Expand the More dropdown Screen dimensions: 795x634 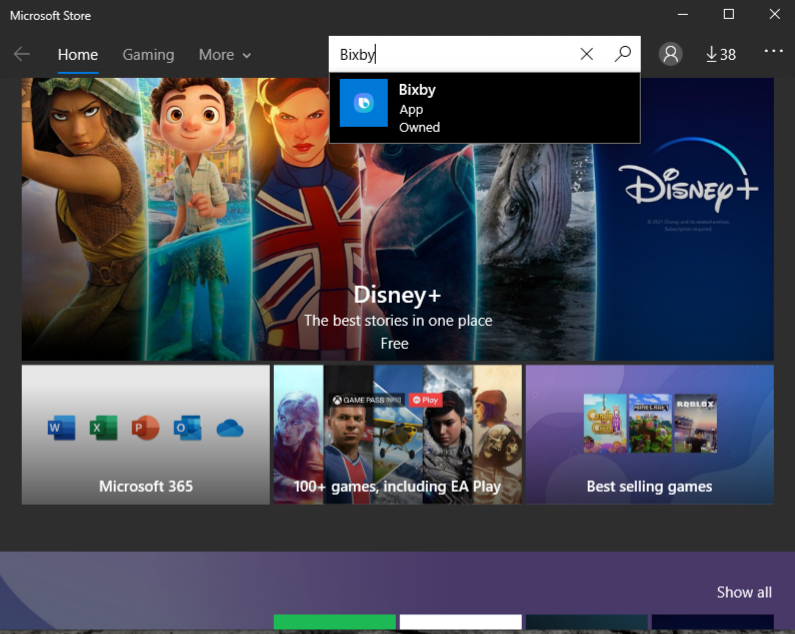[x=225, y=55]
